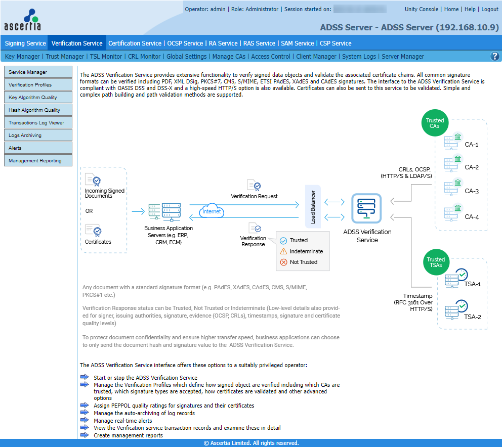Screen dimensions: 502x448
Task: Click the Trusted TSAs green badge
Action: coord(436,262)
